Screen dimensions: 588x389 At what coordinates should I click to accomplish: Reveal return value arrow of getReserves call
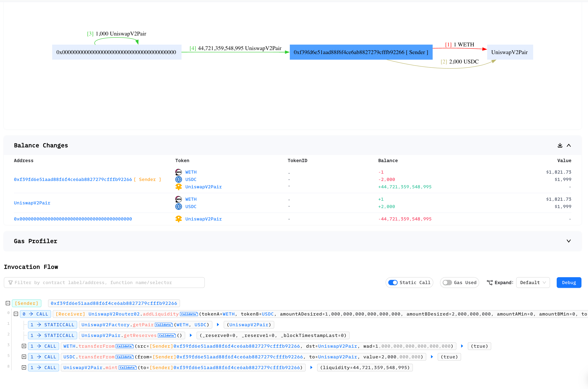click(x=191, y=335)
